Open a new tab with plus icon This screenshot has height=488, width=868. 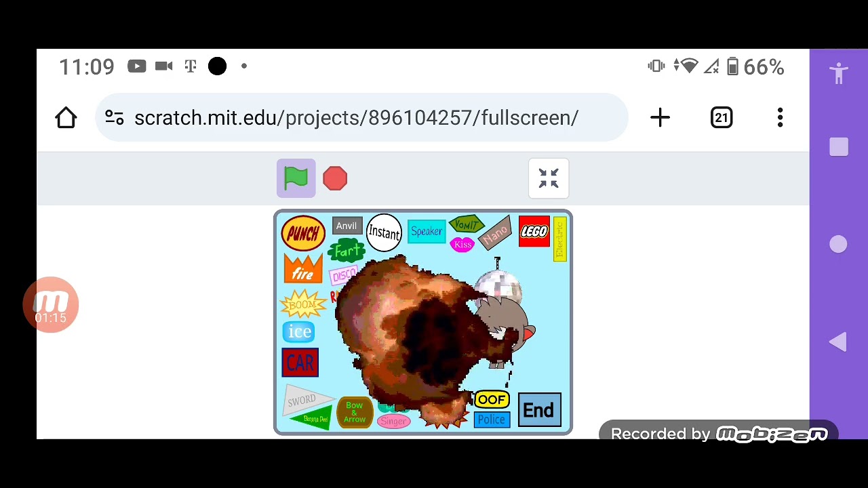point(660,118)
